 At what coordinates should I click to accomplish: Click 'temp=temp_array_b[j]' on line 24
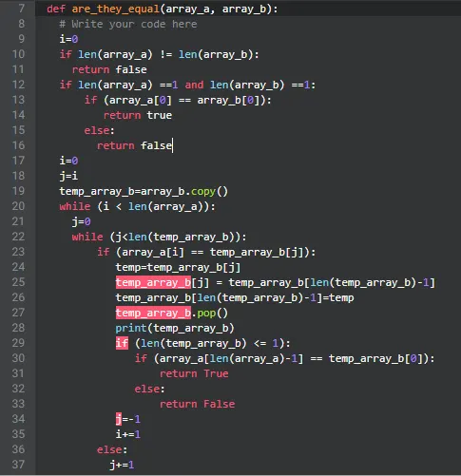(178, 268)
